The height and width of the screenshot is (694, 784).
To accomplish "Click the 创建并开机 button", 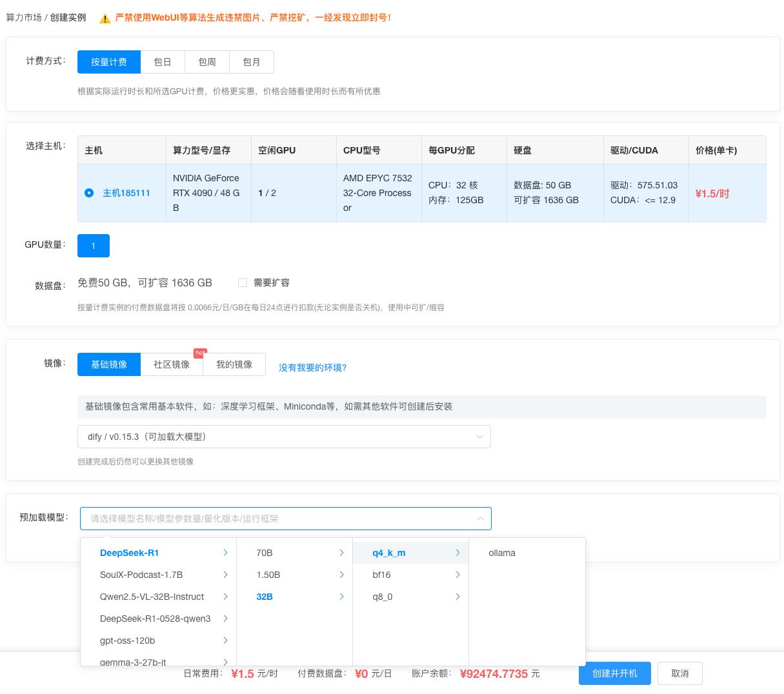I will (615, 673).
